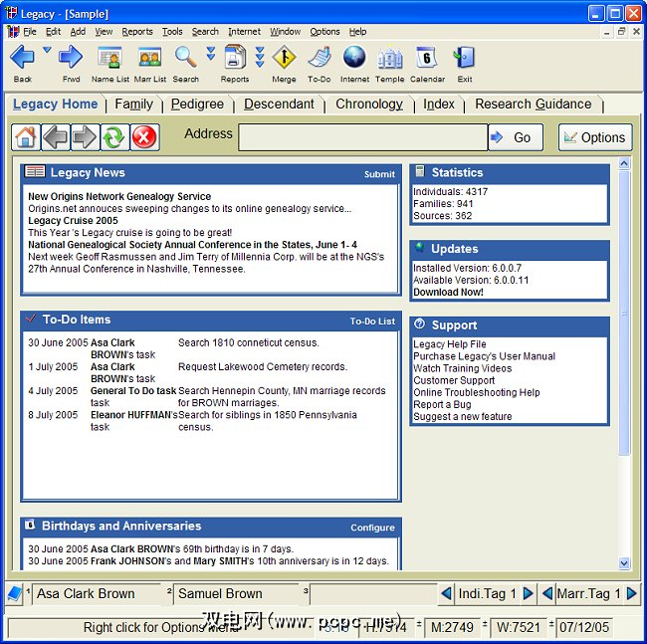
Task: Switch to the Family tab
Action: 133,104
